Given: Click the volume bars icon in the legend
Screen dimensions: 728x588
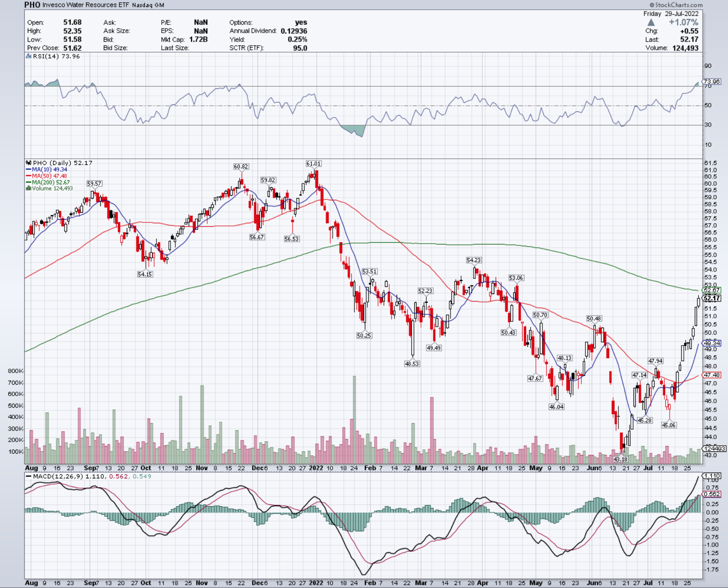Looking at the screenshot, I should (x=28, y=188).
